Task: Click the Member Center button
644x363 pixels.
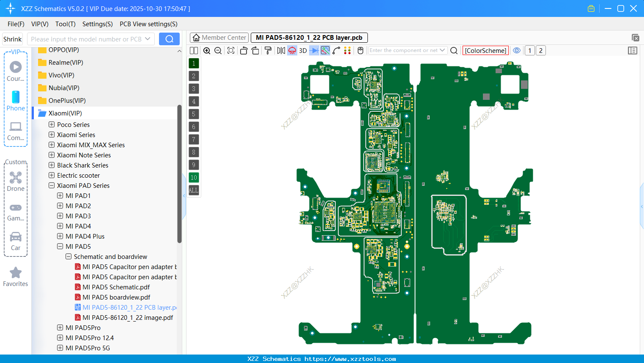Action: coord(219,38)
